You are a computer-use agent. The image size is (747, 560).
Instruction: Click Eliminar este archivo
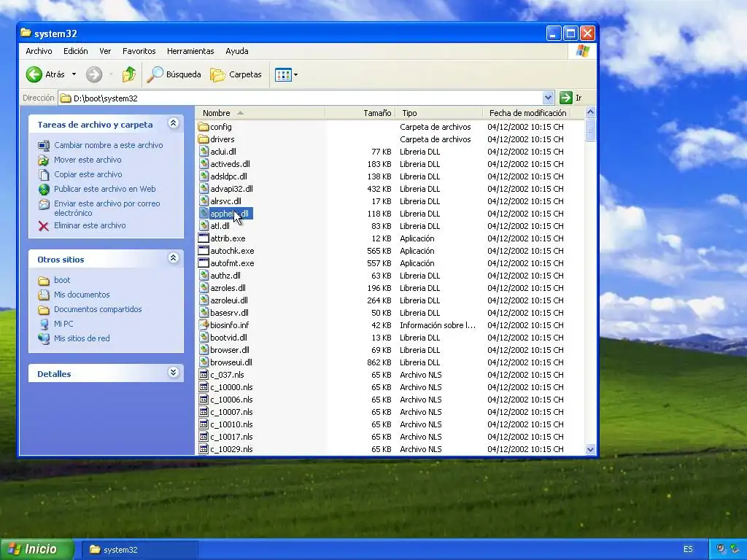[x=90, y=226]
